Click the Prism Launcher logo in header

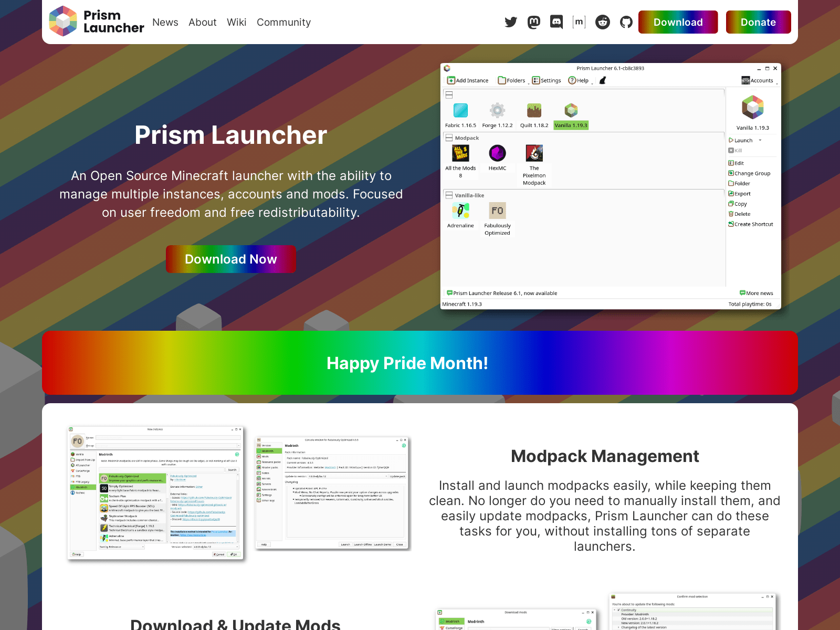pyautogui.click(x=96, y=22)
